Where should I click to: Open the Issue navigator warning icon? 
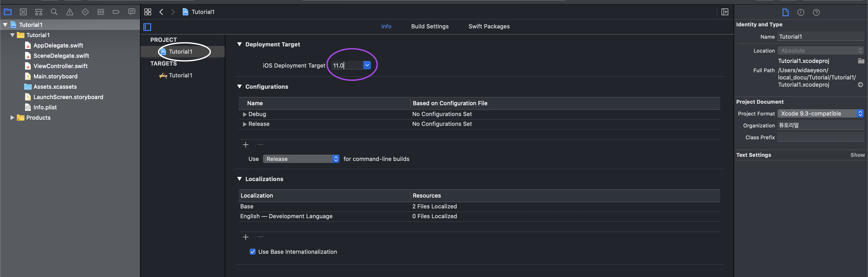click(69, 12)
